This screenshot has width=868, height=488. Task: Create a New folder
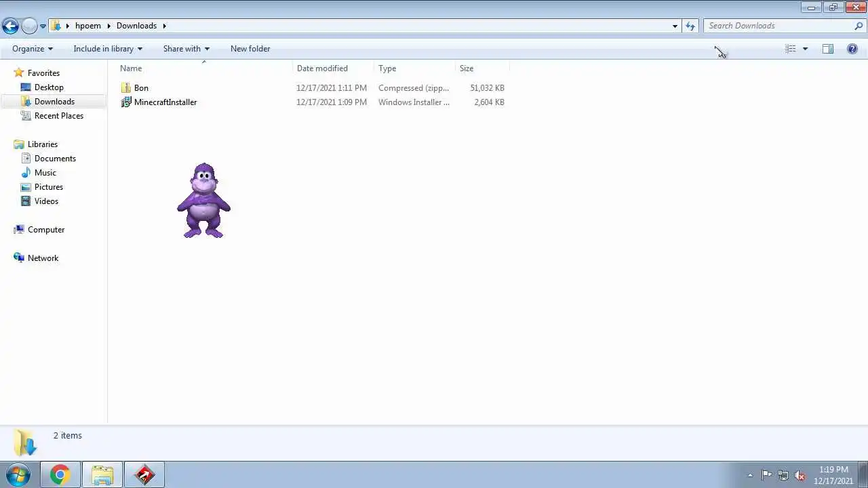pos(250,49)
